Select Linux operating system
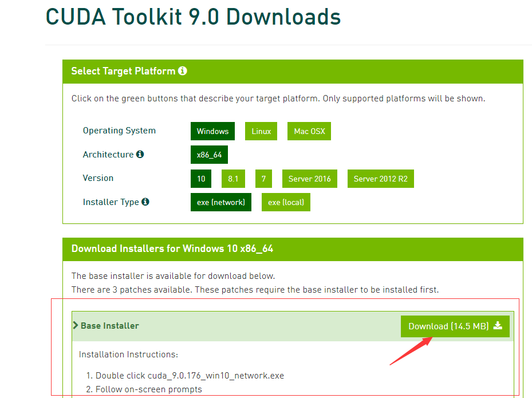Image resolution: width=532 pixels, height=398 pixels. tap(261, 131)
